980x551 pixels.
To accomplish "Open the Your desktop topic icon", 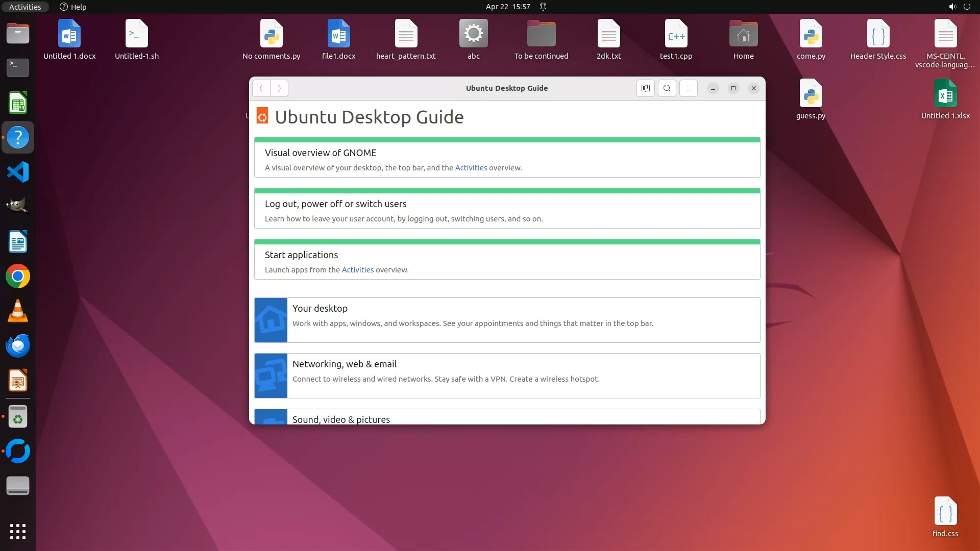I will [271, 320].
